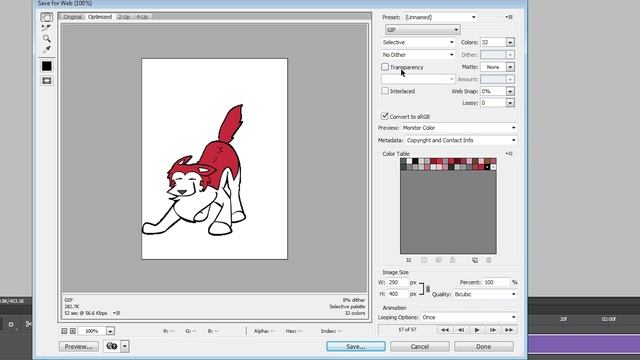The image size is (640, 360).
Task: Click the Percent field
Action: tap(496, 282)
